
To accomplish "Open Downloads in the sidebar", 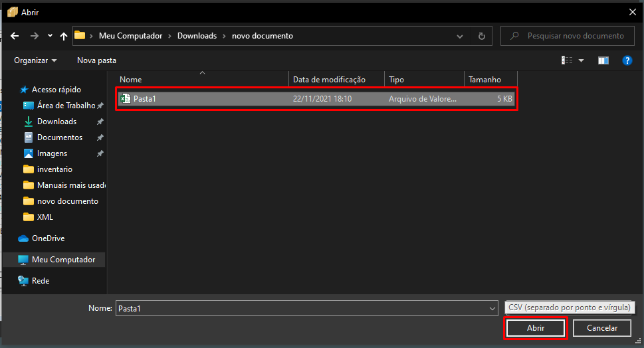I will point(56,122).
